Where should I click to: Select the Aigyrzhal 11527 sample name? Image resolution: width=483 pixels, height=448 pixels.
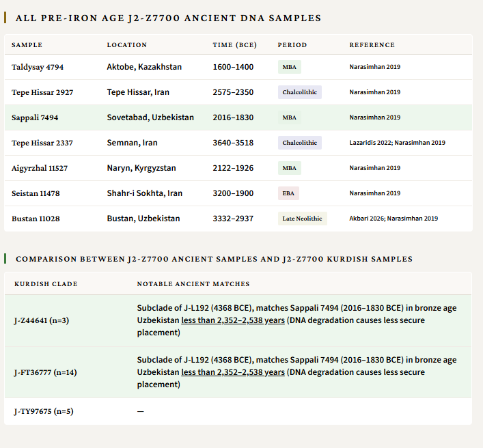coord(40,168)
